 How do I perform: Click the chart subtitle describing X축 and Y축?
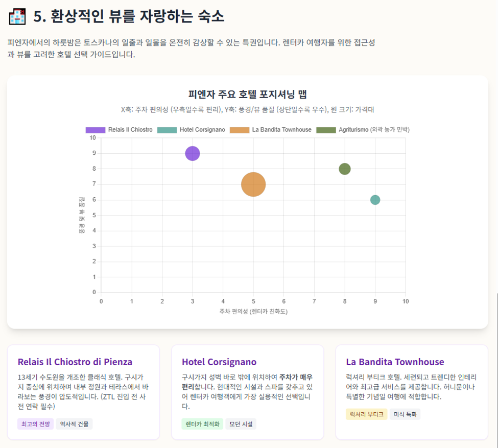pyautogui.click(x=247, y=110)
